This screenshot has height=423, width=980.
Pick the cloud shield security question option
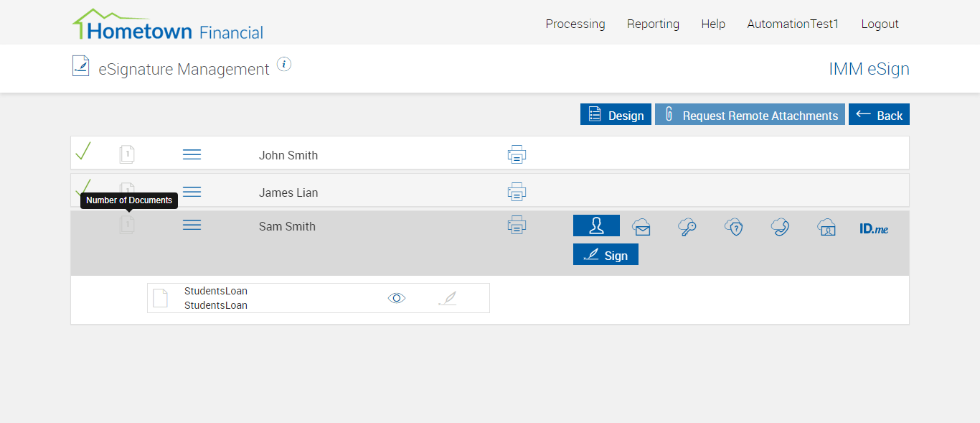click(x=733, y=228)
